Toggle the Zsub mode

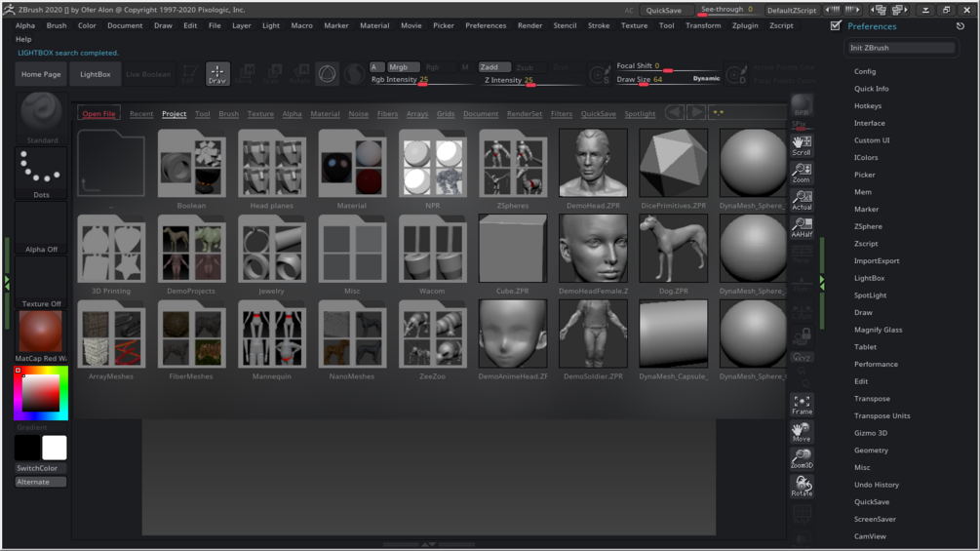[525, 67]
